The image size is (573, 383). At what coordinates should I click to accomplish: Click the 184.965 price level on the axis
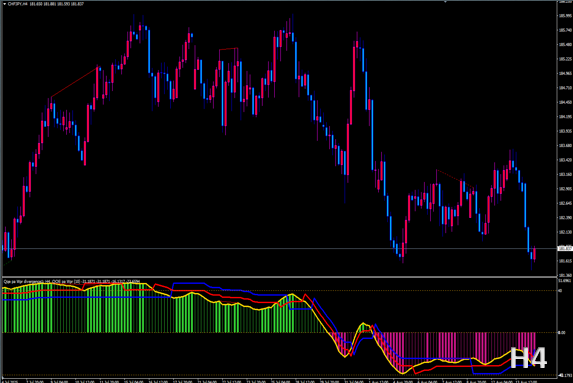click(x=565, y=73)
